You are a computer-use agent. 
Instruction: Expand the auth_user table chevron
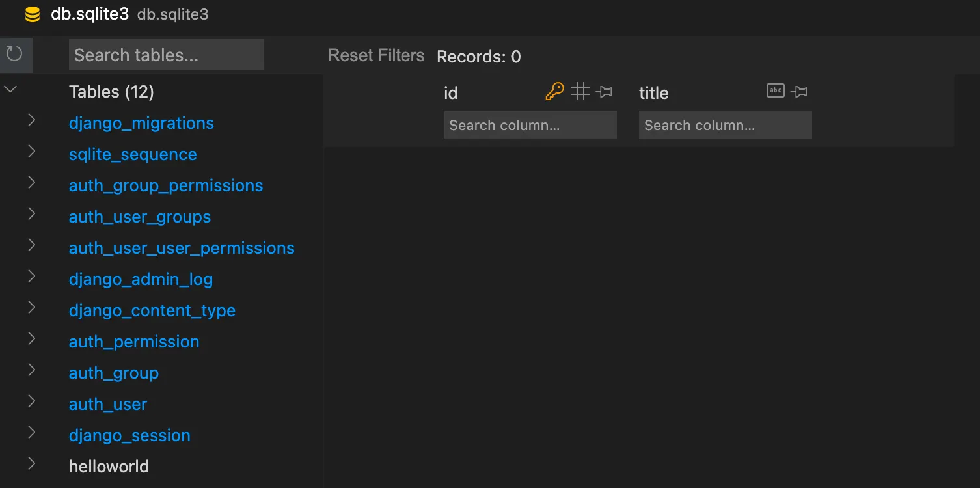point(31,401)
